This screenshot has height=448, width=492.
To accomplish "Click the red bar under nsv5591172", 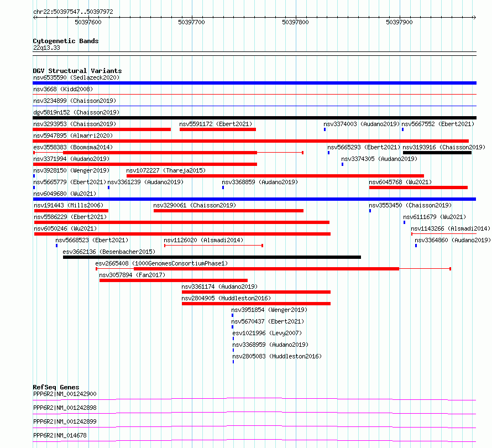I will pyautogui.click(x=218, y=129).
